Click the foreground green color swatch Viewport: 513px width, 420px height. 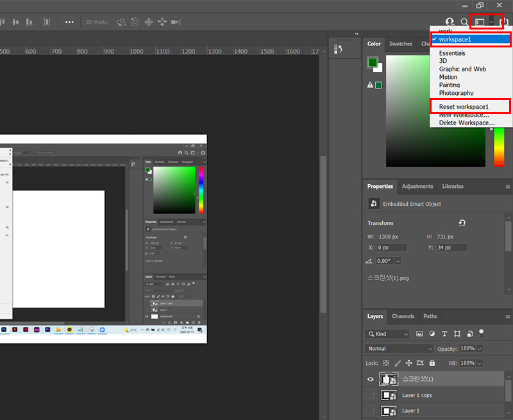(x=373, y=62)
